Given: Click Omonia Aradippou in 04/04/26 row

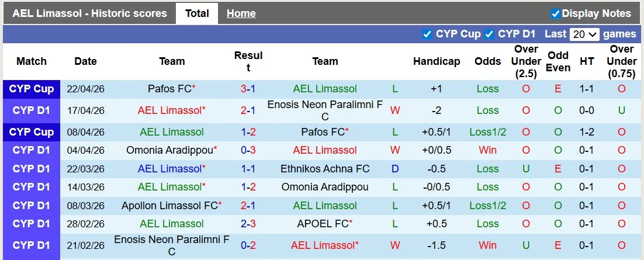Looking at the screenshot, I should tap(169, 150).
